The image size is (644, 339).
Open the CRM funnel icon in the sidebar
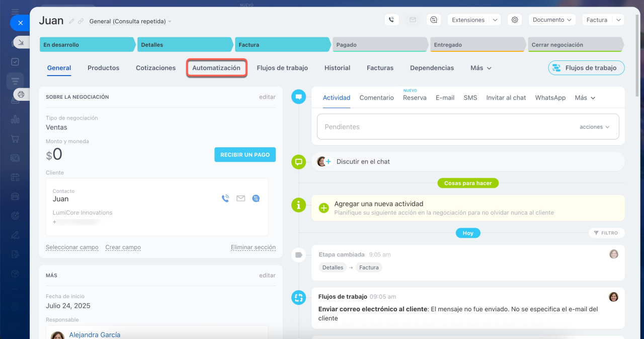point(15,81)
